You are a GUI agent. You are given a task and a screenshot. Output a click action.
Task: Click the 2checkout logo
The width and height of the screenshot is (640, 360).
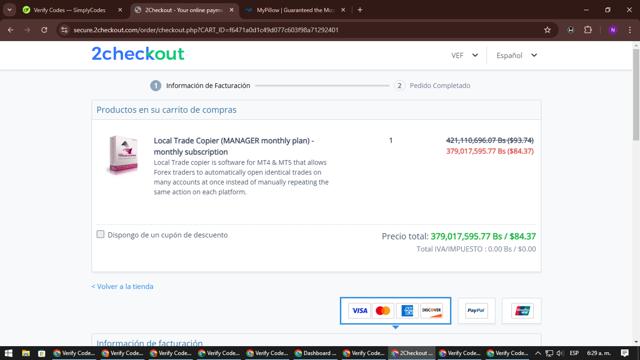[138, 54]
